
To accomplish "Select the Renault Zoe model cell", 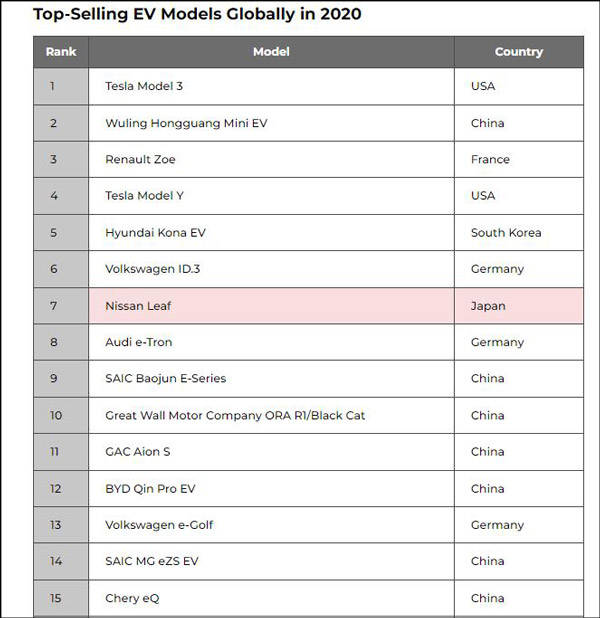I will [x=140, y=159].
